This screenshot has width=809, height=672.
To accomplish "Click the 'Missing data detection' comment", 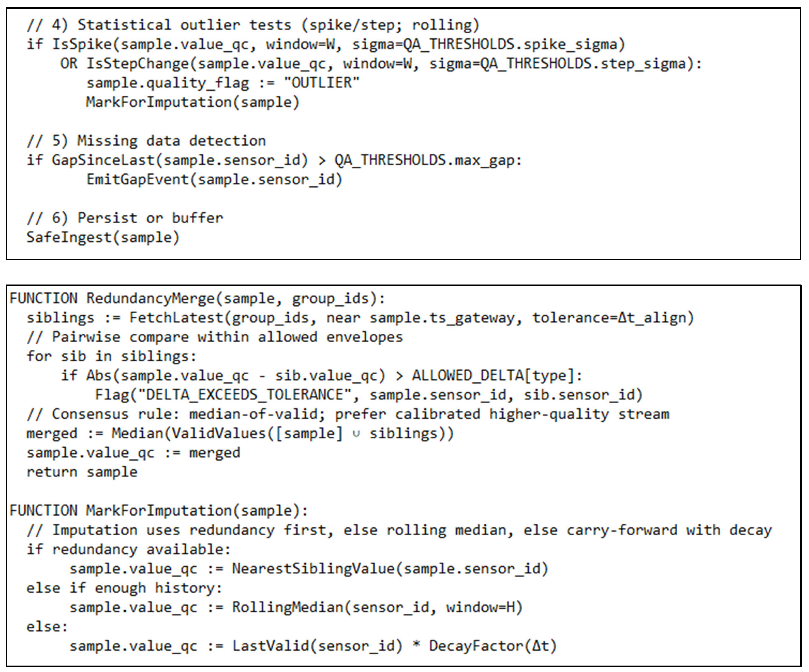I will (x=146, y=141).
